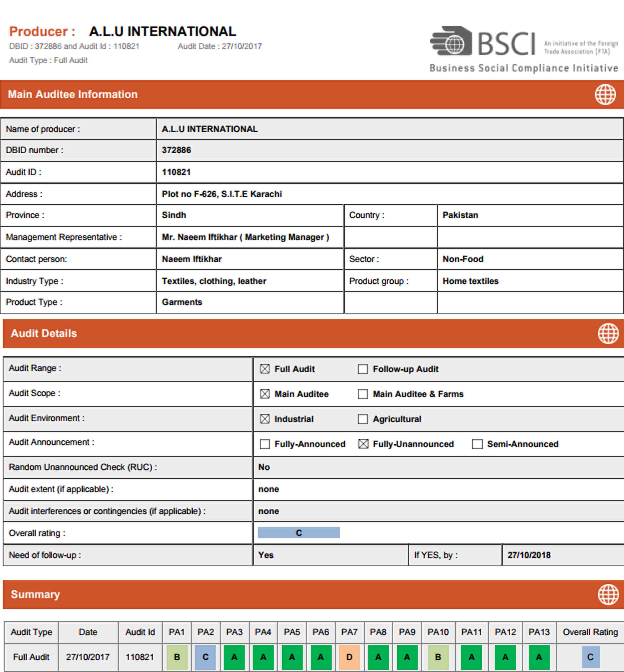Click the Audit extent value none

click(269, 489)
